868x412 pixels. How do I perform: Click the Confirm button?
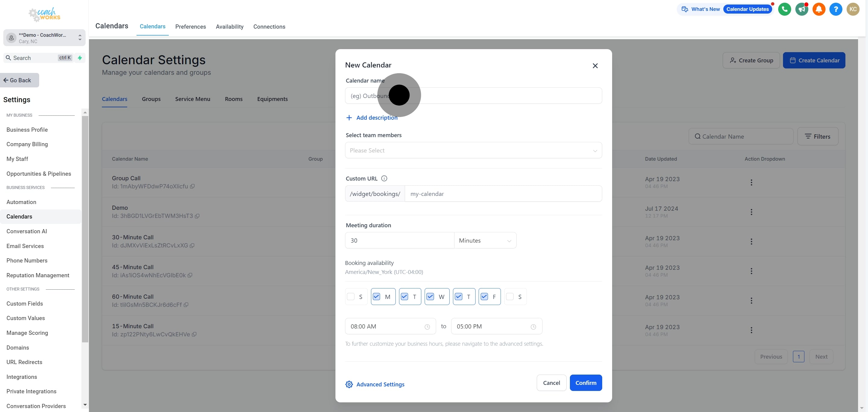(586, 383)
